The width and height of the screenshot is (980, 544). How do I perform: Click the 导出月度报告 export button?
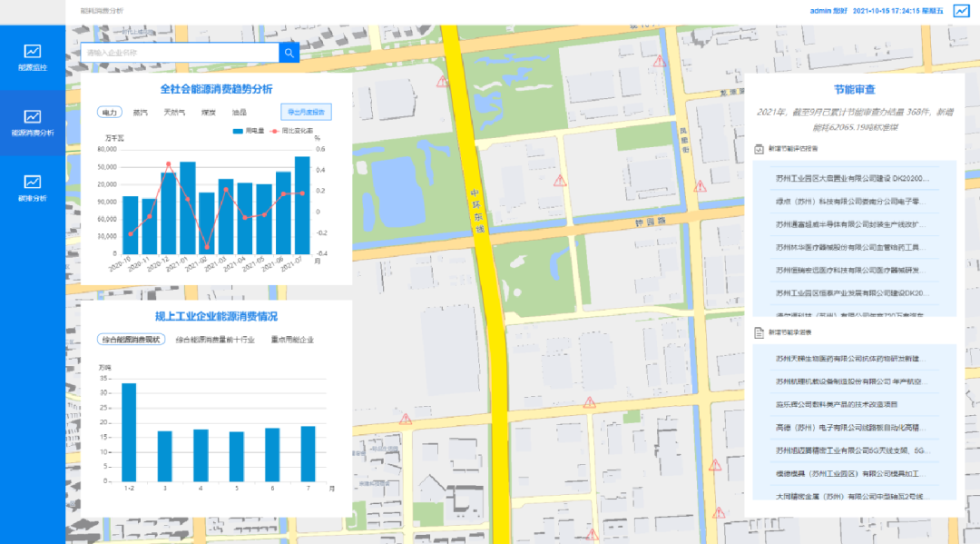[x=306, y=113]
